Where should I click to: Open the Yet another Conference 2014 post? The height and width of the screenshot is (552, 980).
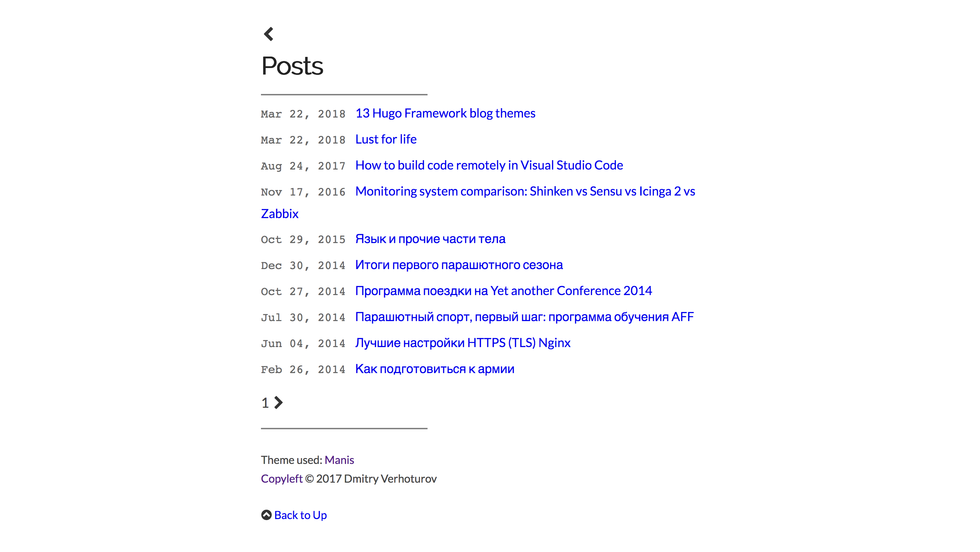tap(503, 291)
